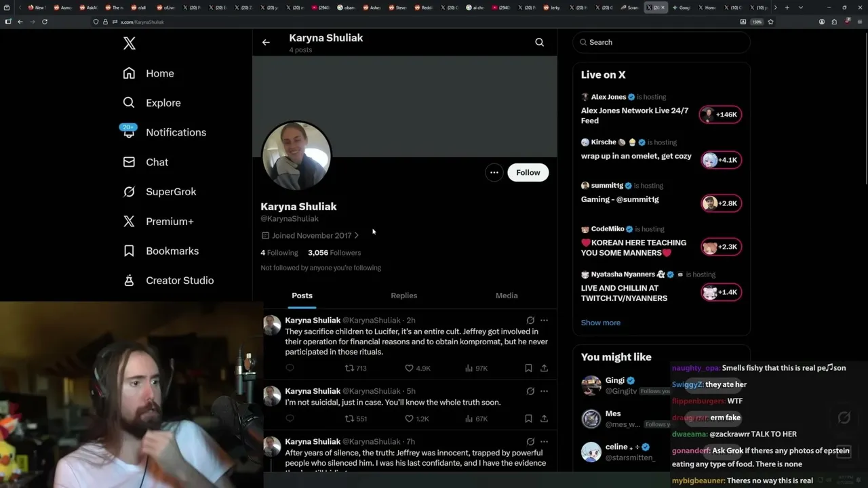Image resolution: width=868 pixels, height=488 pixels.
Task: Open the 3,056 Followers list
Action: click(x=334, y=253)
